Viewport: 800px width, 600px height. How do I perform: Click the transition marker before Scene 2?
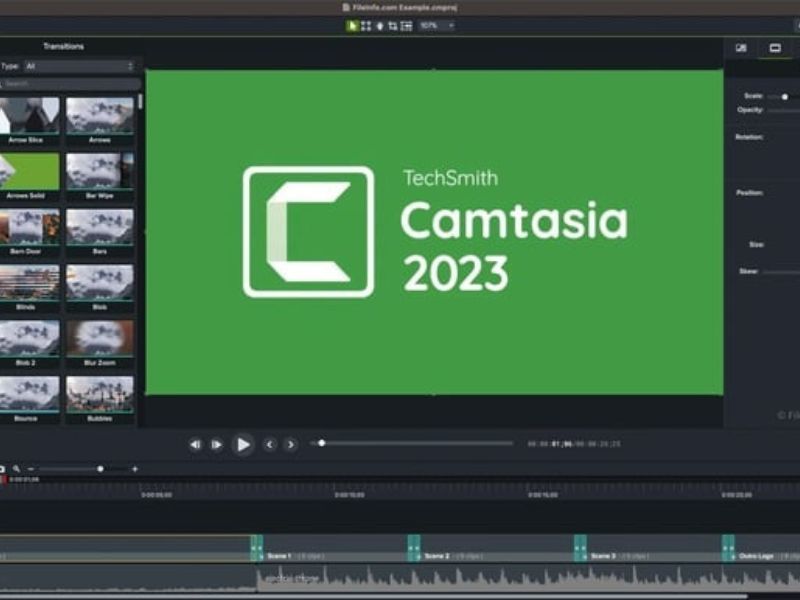414,548
